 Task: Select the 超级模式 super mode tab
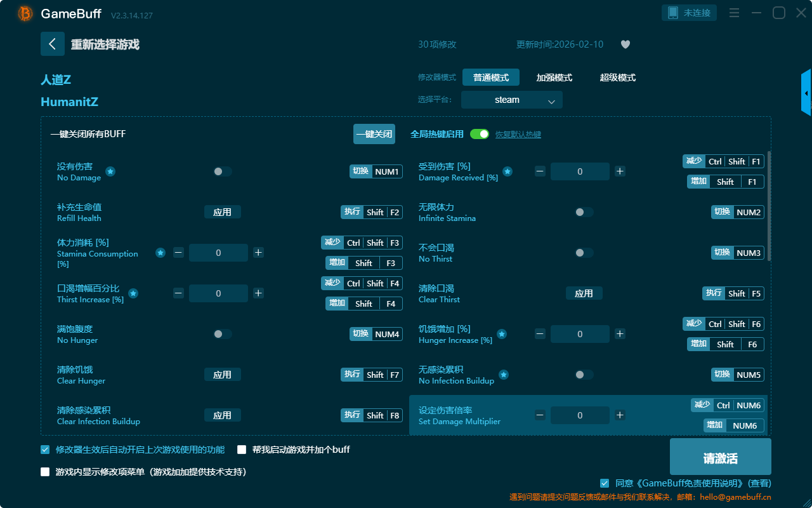coord(617,77)
